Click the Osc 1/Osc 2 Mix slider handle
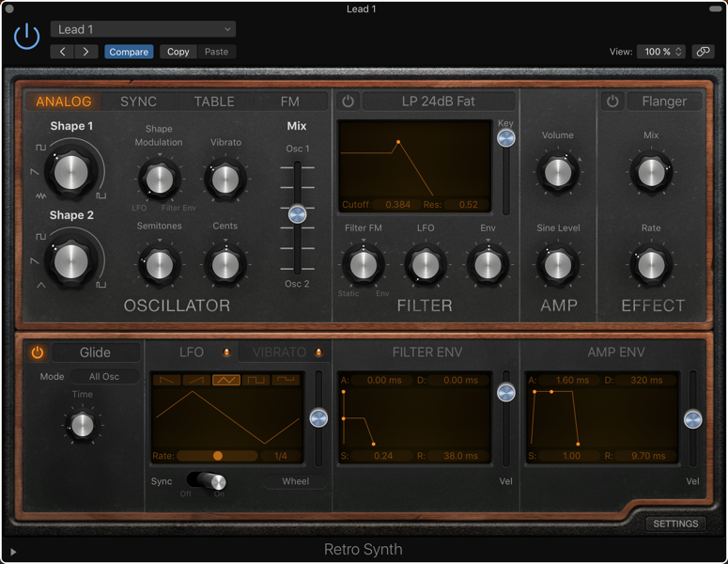This screenshot has width=728, height=564. [298, 214]
